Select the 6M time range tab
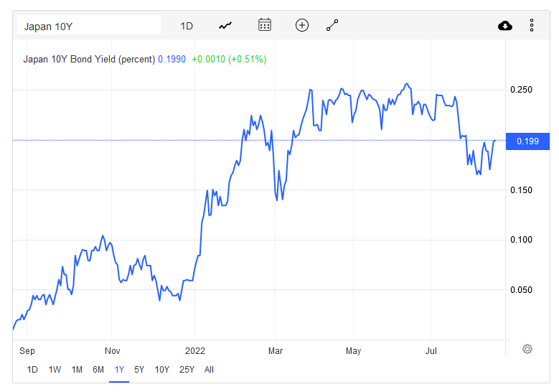Viewport: 559px width, 392px height. pyautogui.click(x=98, y=370)
